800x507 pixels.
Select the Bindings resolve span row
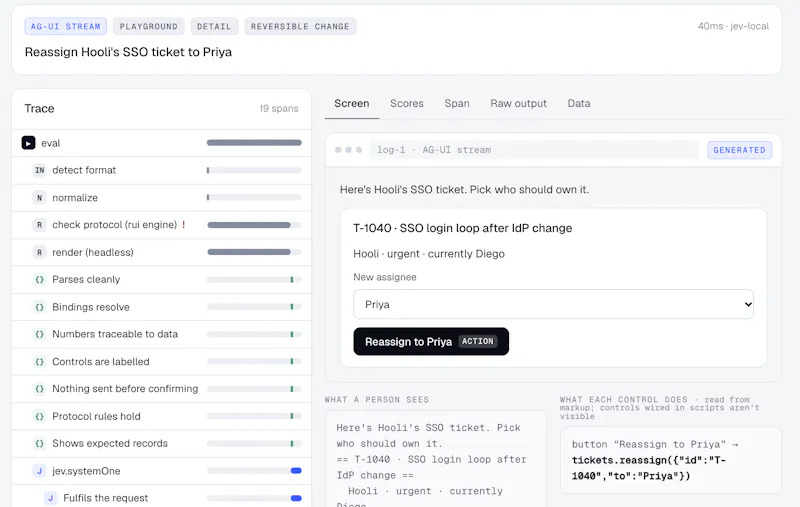click(x=162, y=307)
